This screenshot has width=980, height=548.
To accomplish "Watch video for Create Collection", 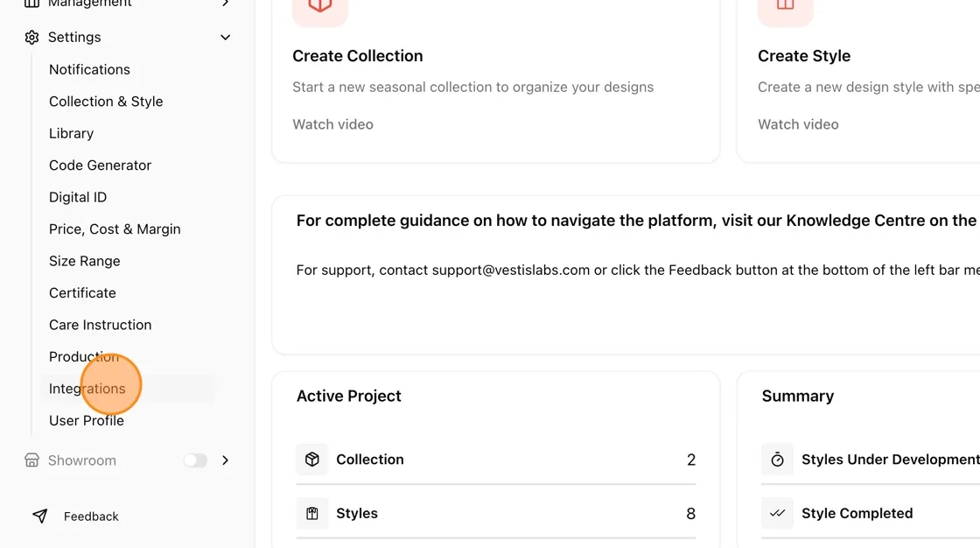I will pos(332,124).
